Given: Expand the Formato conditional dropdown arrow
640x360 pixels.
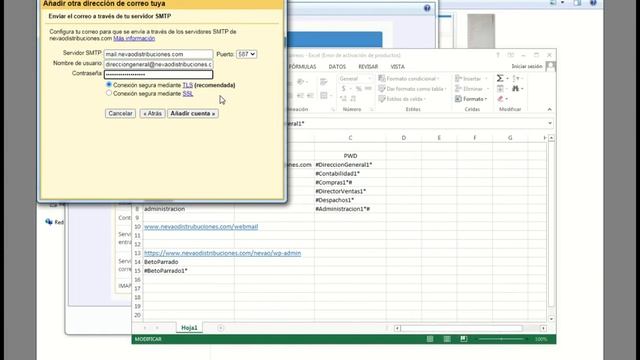Looking at the screenshot, I should (x=438, y=79).
